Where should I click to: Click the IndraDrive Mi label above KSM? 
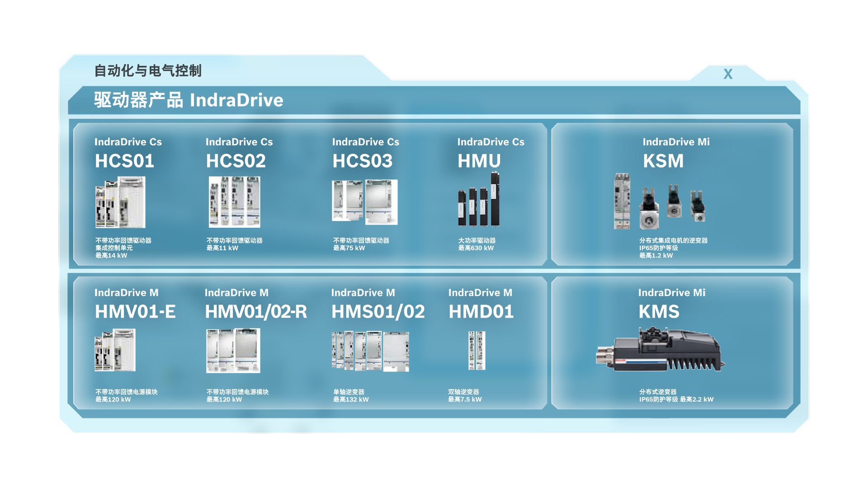click(x=676, y=142)
